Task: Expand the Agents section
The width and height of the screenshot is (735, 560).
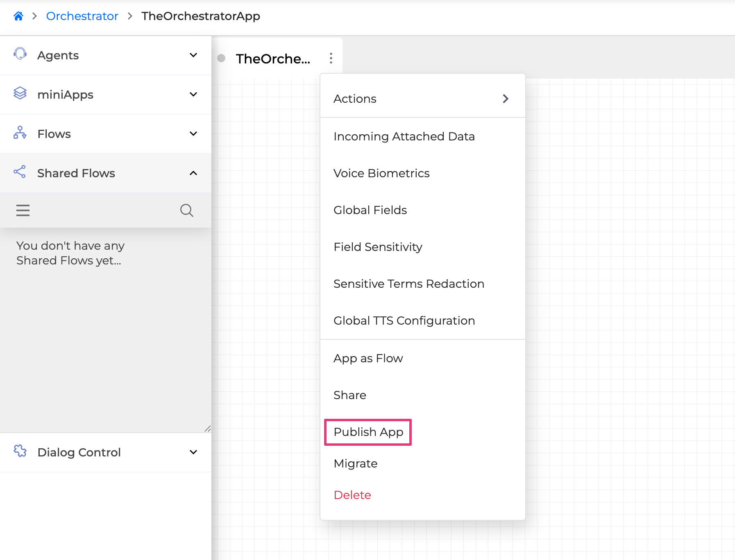Action: (x=193, y=55)
